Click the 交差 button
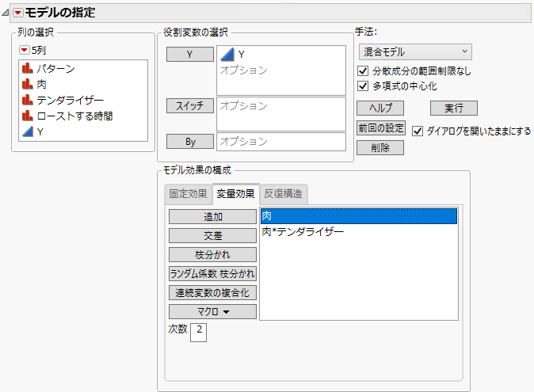534x392 pixels. (212, 236)
